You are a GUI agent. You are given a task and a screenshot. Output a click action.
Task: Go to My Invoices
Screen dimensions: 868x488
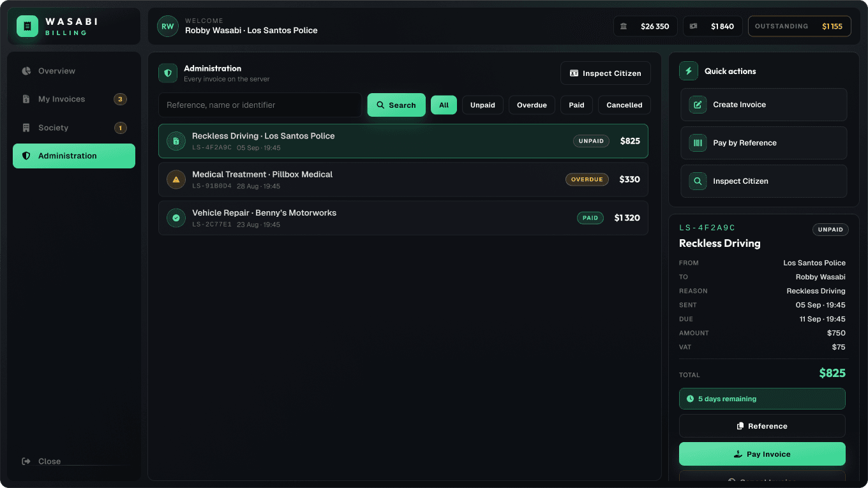(74, 99)
